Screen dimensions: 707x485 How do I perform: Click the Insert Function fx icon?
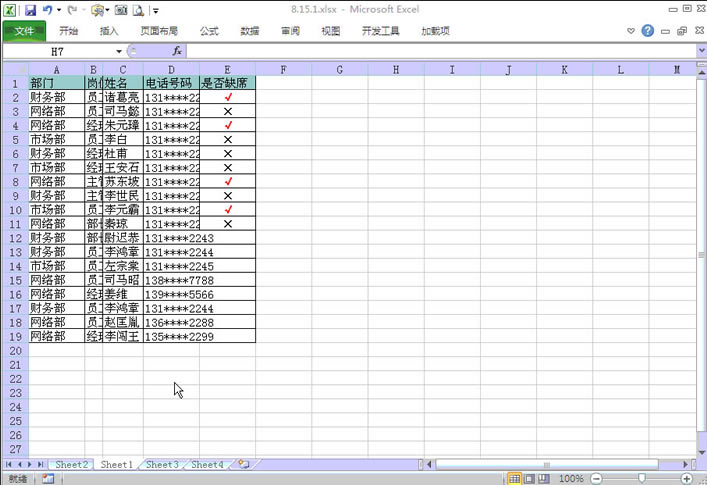pyautogui.click(x=177, y=51)
